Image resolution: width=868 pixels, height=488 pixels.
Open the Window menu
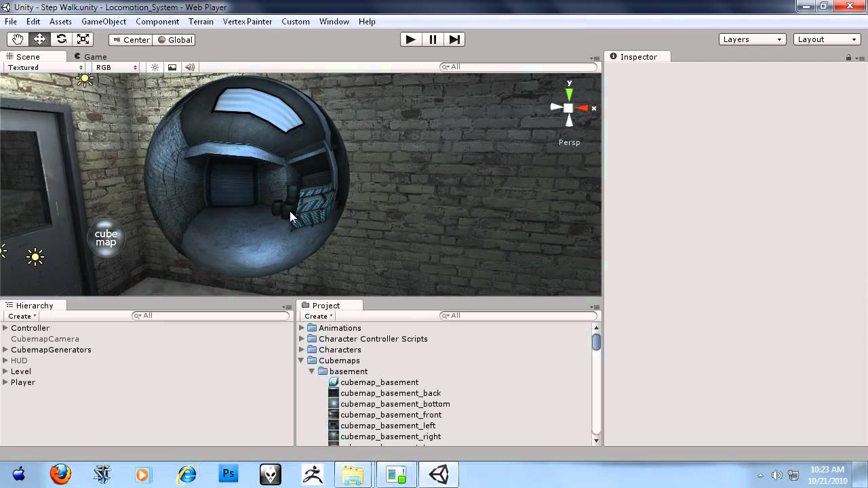click(334, 22)
